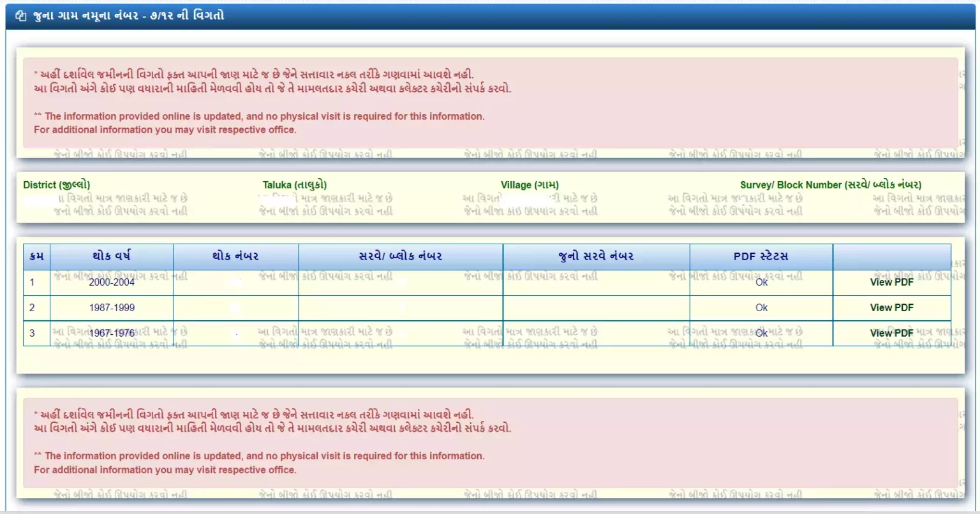Viewport: 980px width, 514px height.
Task: Click the document icon in the page header
Action: point(21,16)
